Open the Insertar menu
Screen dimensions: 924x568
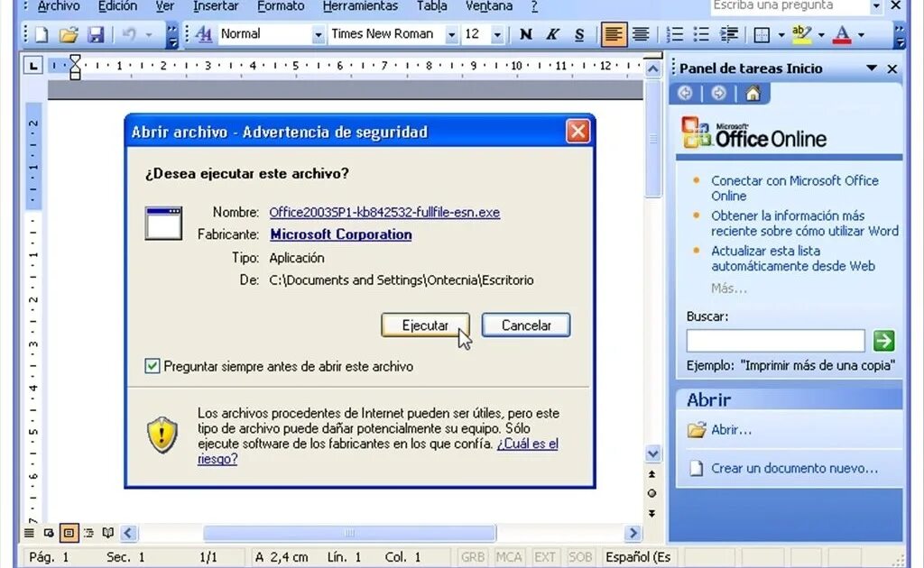(215, 6)
